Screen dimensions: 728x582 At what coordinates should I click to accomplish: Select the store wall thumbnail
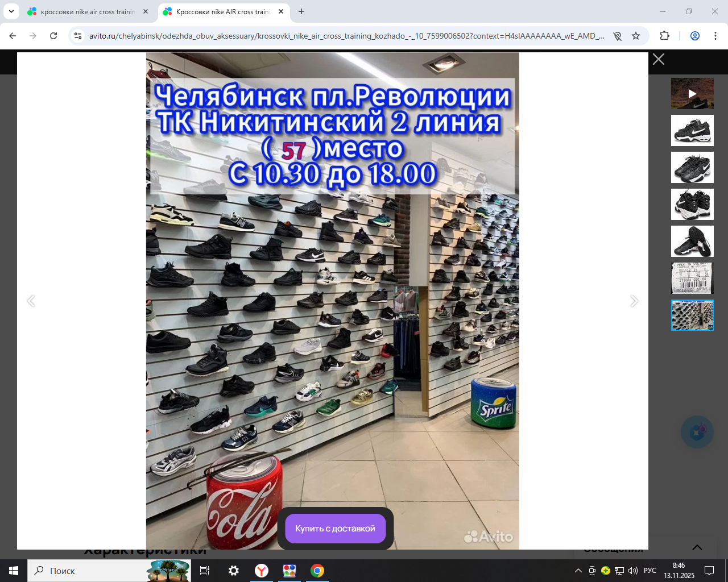692,315
